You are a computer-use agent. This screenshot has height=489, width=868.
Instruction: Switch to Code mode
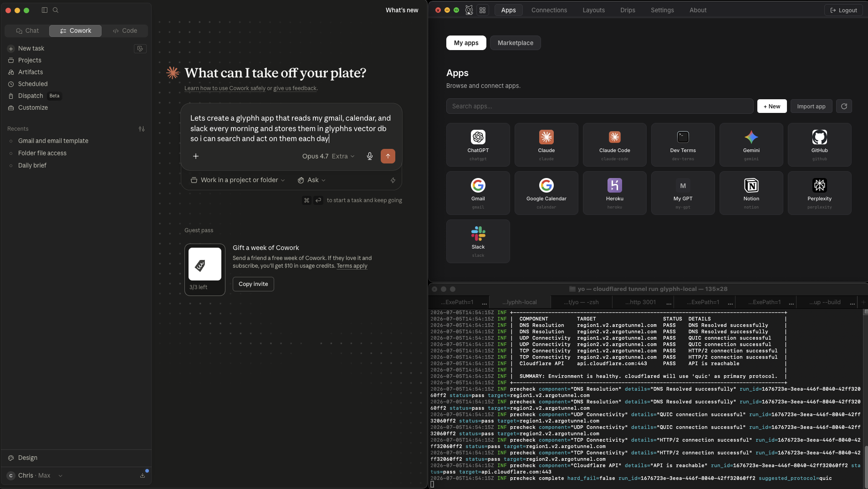(125, 31)
